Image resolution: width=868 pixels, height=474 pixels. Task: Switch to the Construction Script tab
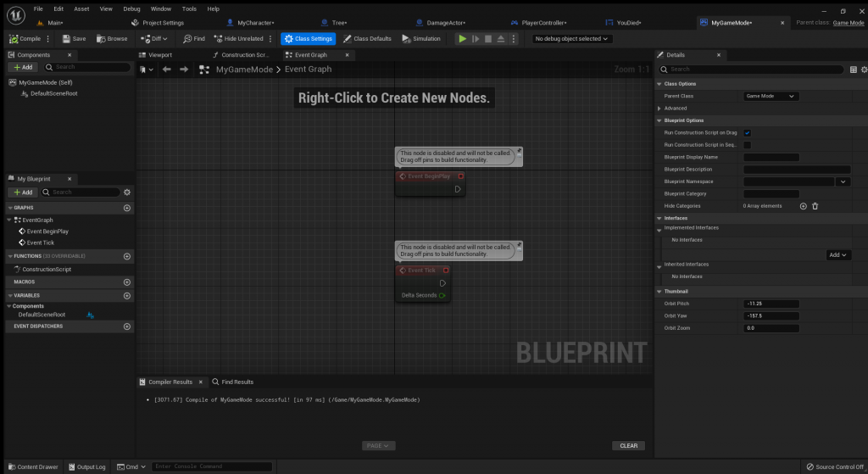coord(241,55)
